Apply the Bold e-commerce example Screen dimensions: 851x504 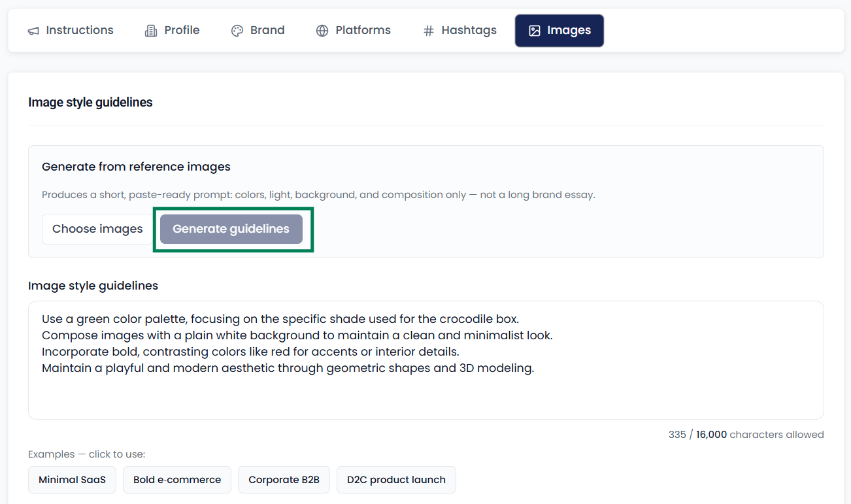pos(177,480)
